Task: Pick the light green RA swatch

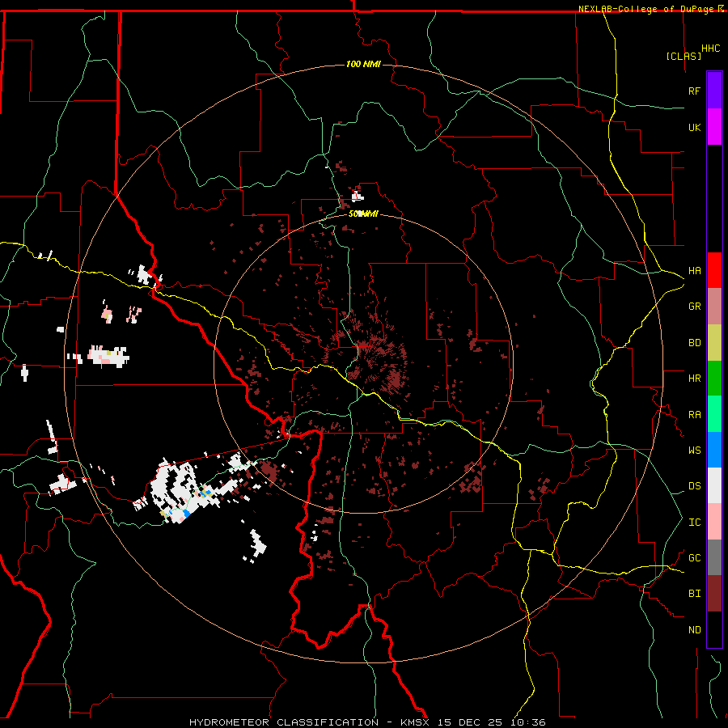Action: point(714,414)
